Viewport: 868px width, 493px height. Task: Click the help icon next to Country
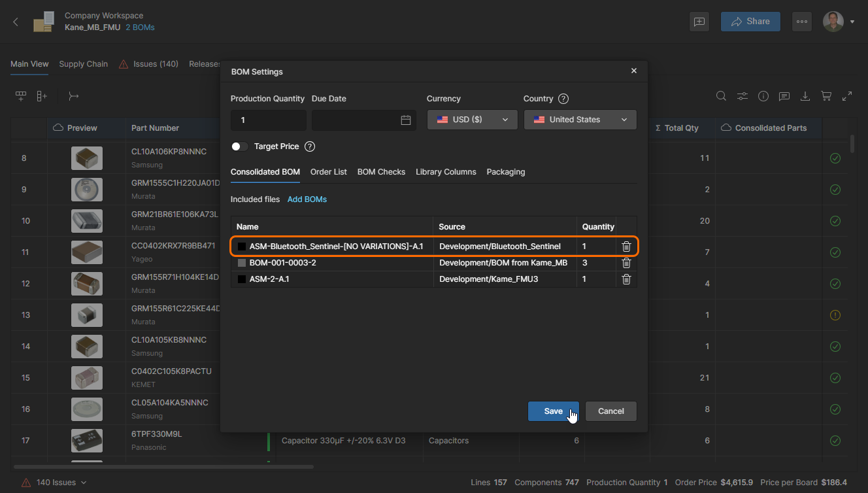point(563,99)
